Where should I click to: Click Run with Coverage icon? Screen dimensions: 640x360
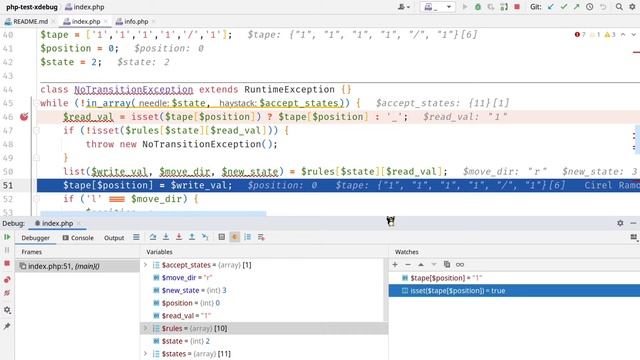coord(491,7)
